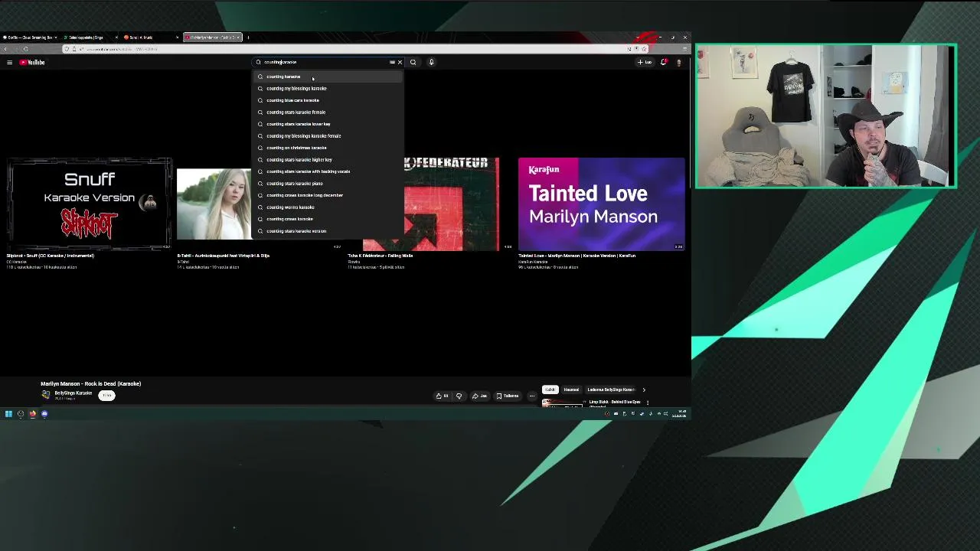Click the magnifier search button
The image size is (980, 551).
(x=413, y=62)
